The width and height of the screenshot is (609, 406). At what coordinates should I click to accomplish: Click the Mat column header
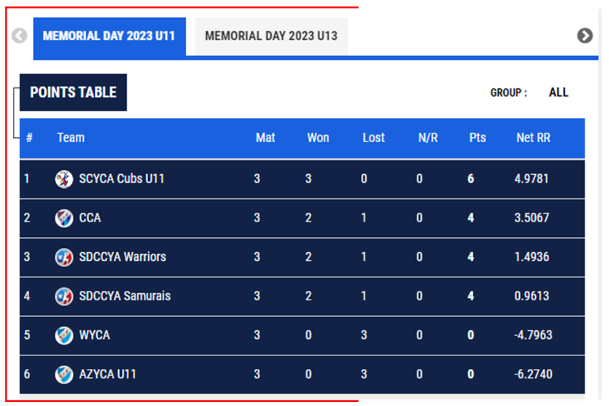point(265,137)
